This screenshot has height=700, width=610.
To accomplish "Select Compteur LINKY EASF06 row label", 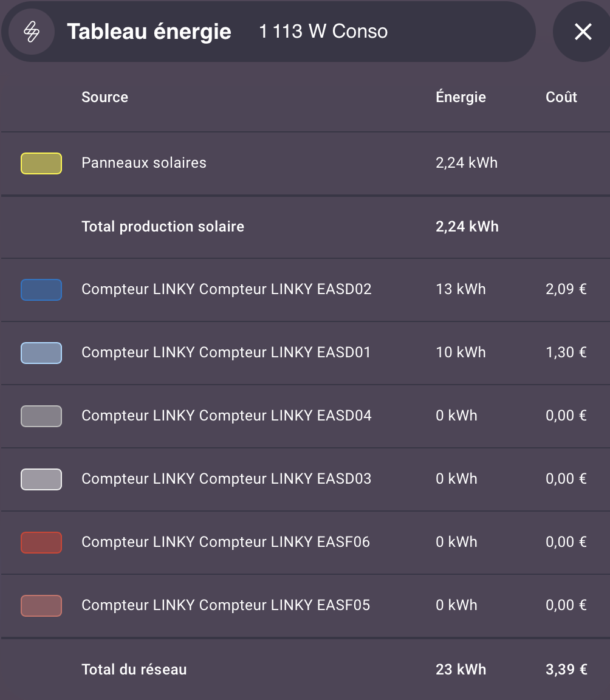I will click(x=226, y=542).
